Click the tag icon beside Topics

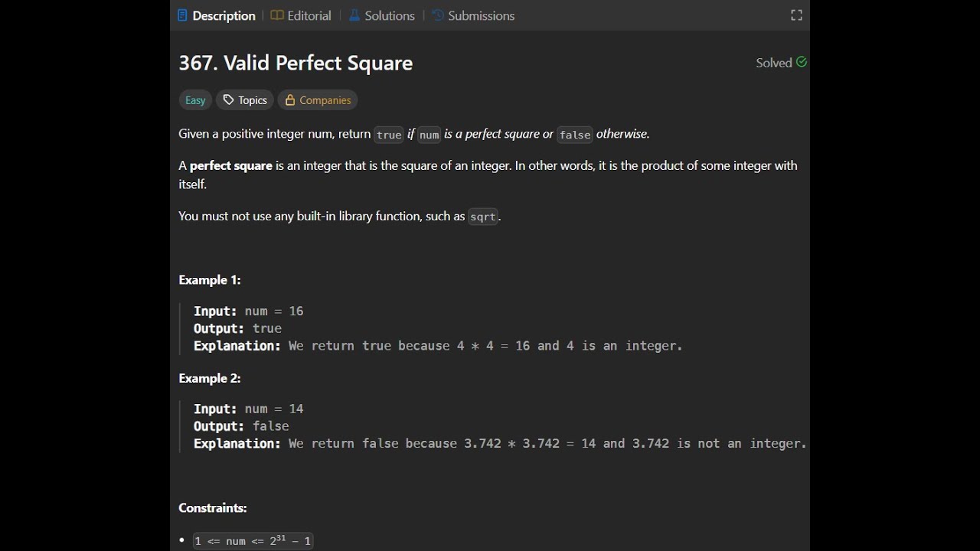point(228,100)
